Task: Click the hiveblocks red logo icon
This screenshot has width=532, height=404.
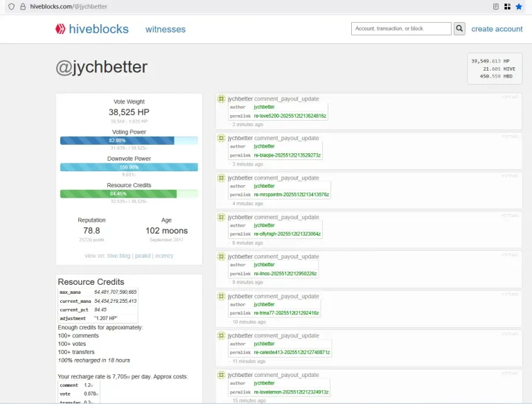Action: coord(60,29)
